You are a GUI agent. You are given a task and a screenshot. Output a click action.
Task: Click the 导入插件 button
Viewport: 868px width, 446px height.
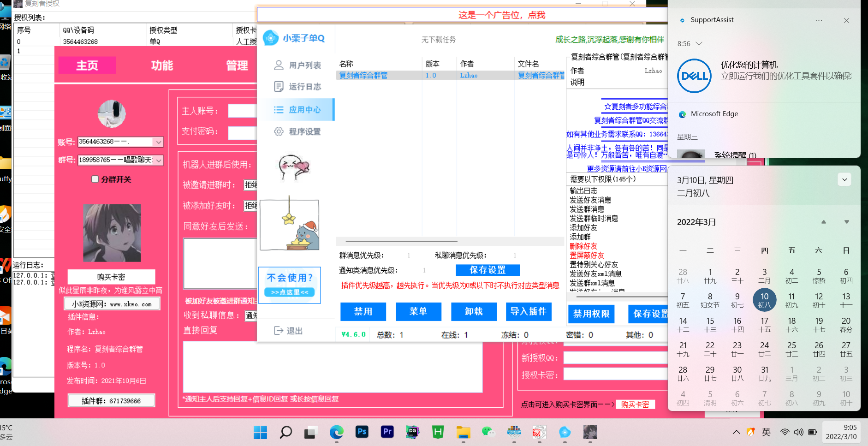tap(529, 312)
